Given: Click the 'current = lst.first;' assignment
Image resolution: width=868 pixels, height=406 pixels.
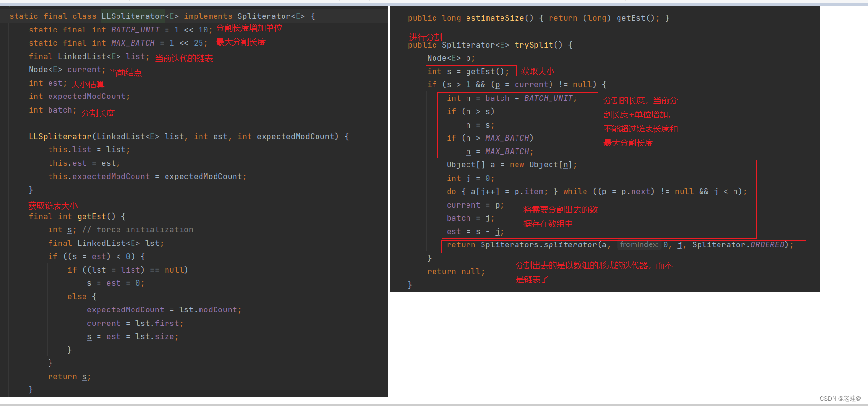Looking at the screenshot, I should click(135, 324).
